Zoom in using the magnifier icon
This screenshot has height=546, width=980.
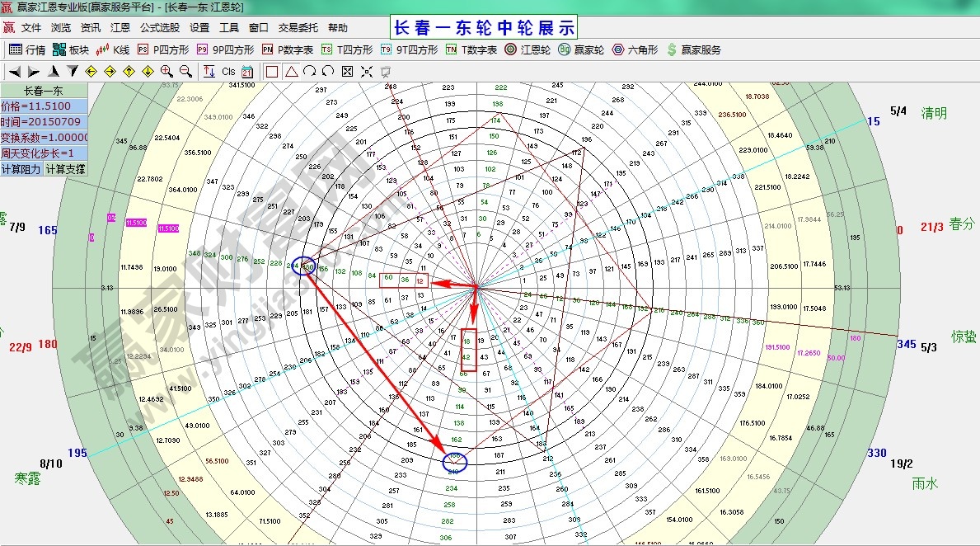pos(166,71)
